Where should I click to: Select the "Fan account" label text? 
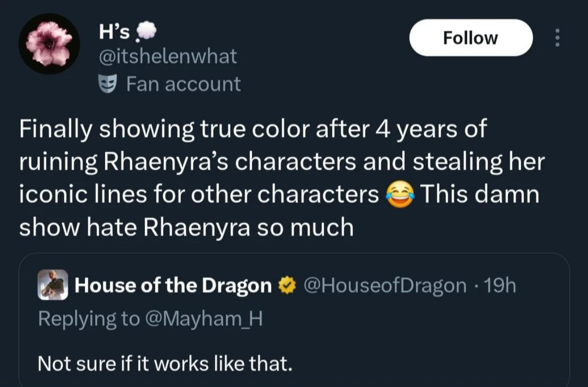tap(183, 84)
